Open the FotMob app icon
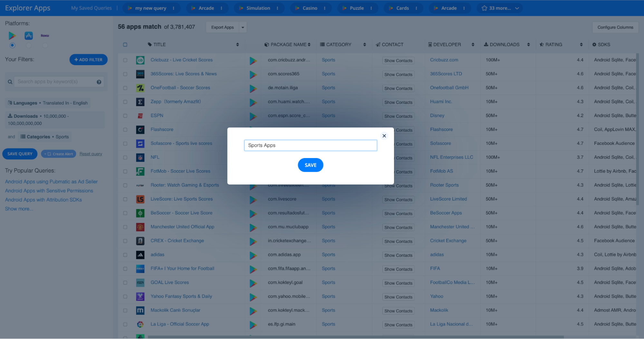This screenshot has height=339, width=644. point(140,171)
